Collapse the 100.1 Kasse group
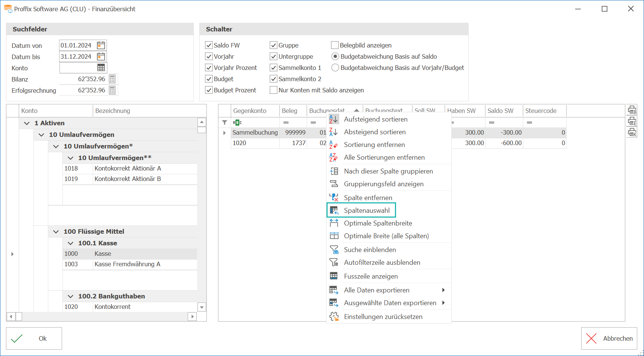 [x=70, y=243]
